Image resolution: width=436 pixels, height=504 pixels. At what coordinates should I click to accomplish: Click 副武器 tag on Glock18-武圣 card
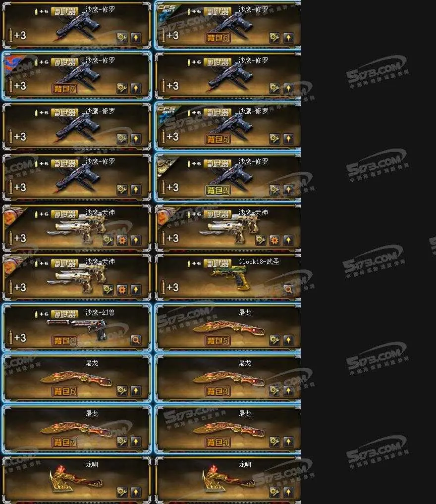(x=218, y=263)
